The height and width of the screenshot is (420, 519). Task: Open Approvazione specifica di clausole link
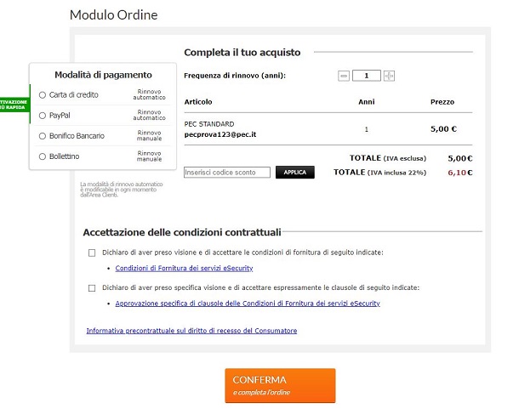pyautogui.click(x=248, y=304)
